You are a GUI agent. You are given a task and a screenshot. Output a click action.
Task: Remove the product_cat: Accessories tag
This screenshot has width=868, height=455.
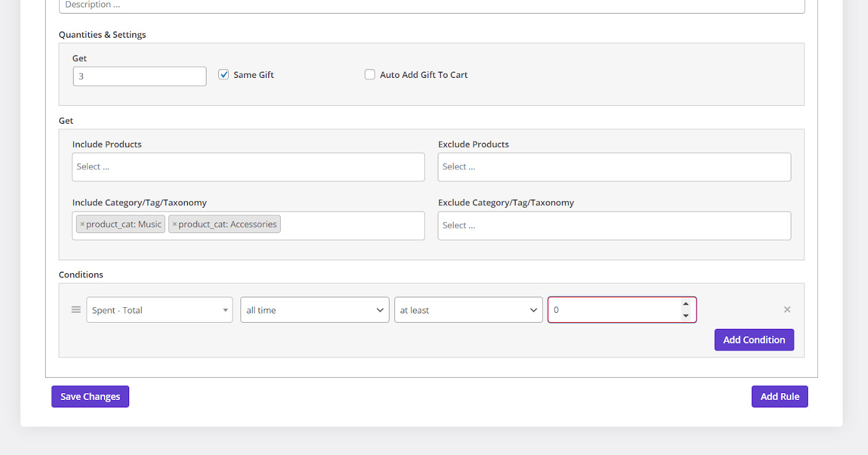click(x=174, y=224)
